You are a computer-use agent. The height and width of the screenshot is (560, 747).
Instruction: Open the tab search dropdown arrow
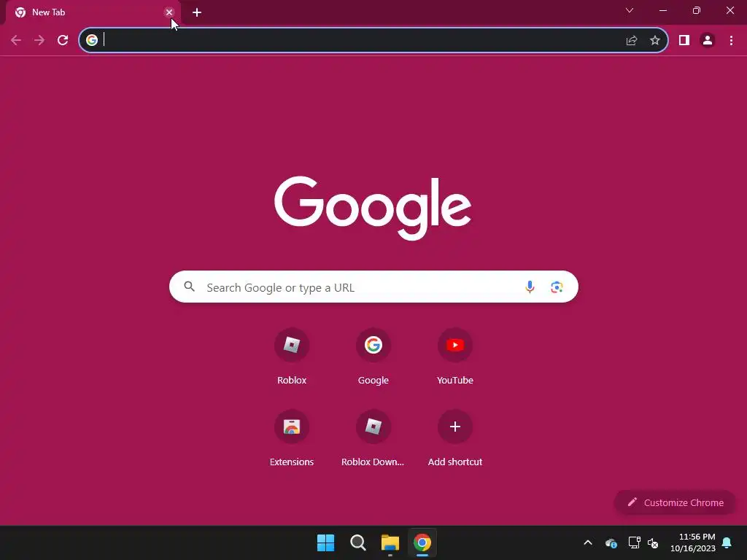[x=630, y=10]
